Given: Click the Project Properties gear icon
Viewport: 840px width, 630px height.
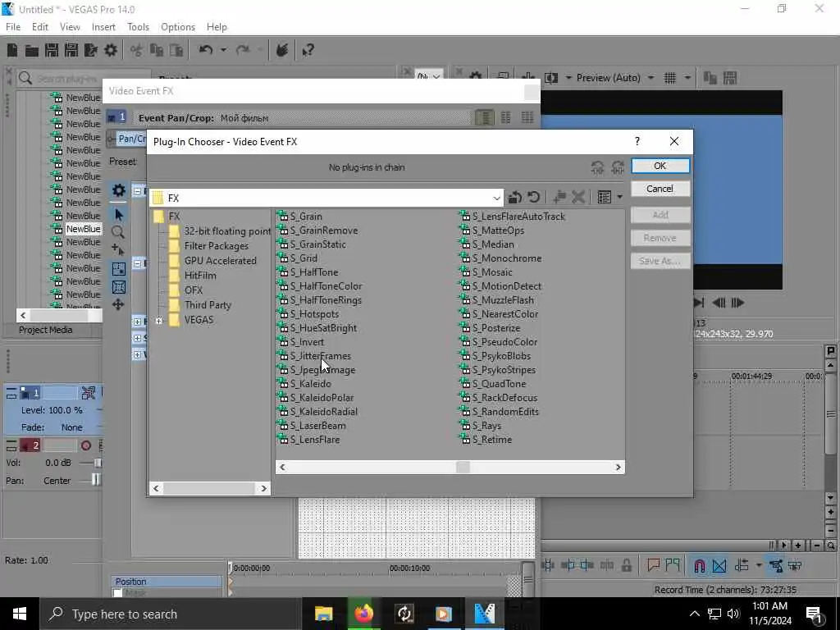Looking at the screenshot, I should pos(111,50).
